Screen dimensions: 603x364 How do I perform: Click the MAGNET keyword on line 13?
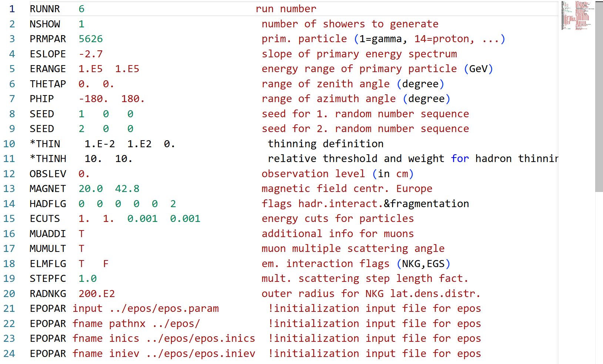click(48, 188)
